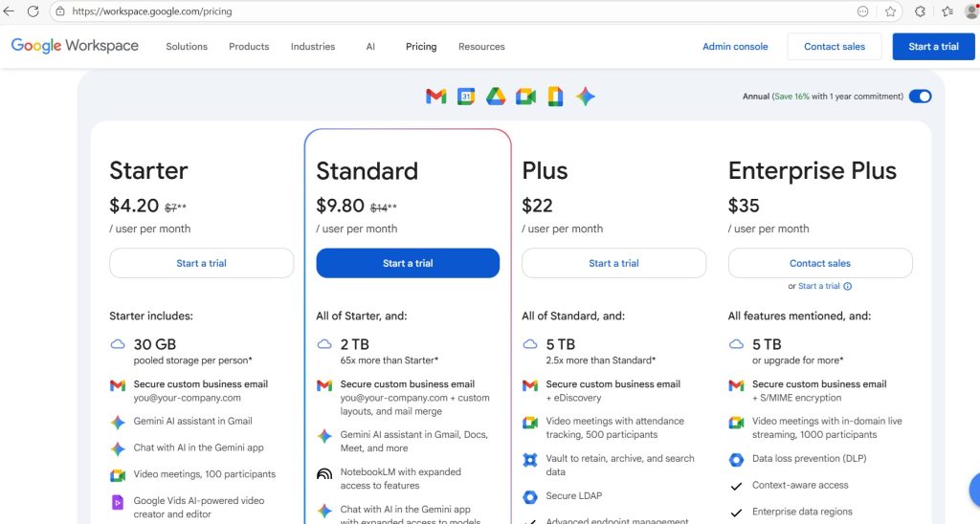Click Vault icon in Plus feature list
980x524 pixels.
tap(530, 460)
